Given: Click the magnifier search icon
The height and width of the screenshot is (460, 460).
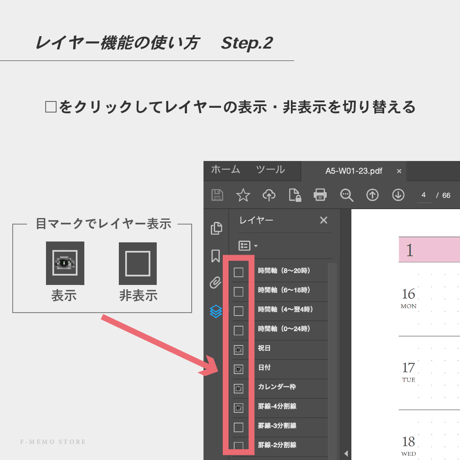Looking at the screenshot, I should (346, 195).
